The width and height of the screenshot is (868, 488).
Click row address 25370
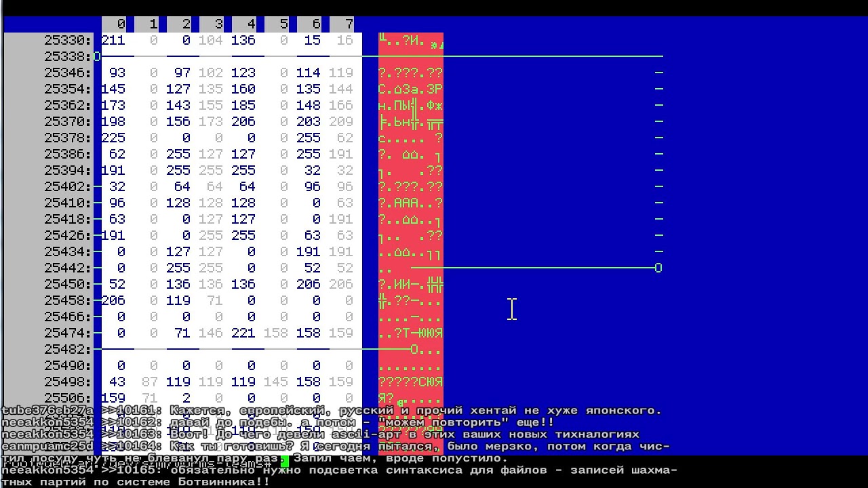(68, 122)
